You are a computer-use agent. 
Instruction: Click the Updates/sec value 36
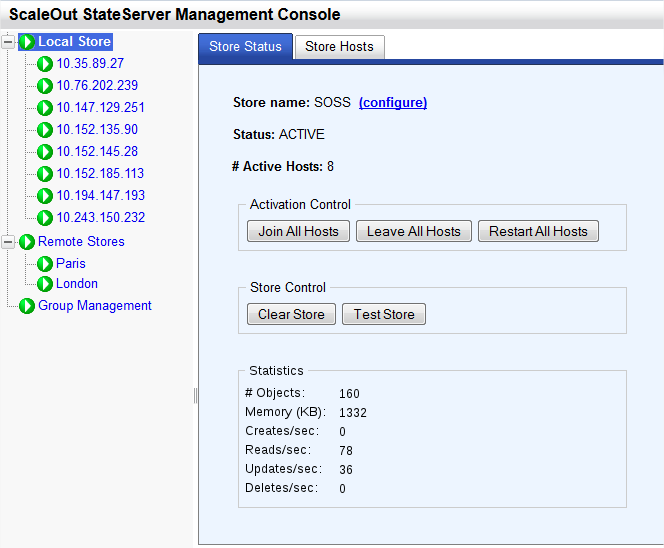346,470
